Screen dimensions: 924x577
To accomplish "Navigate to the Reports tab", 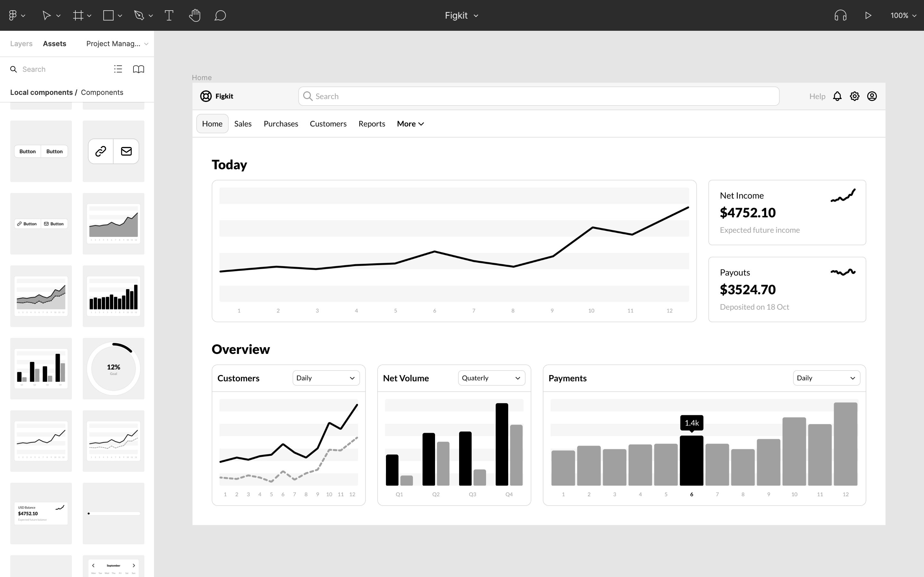I will coord(371,124).
